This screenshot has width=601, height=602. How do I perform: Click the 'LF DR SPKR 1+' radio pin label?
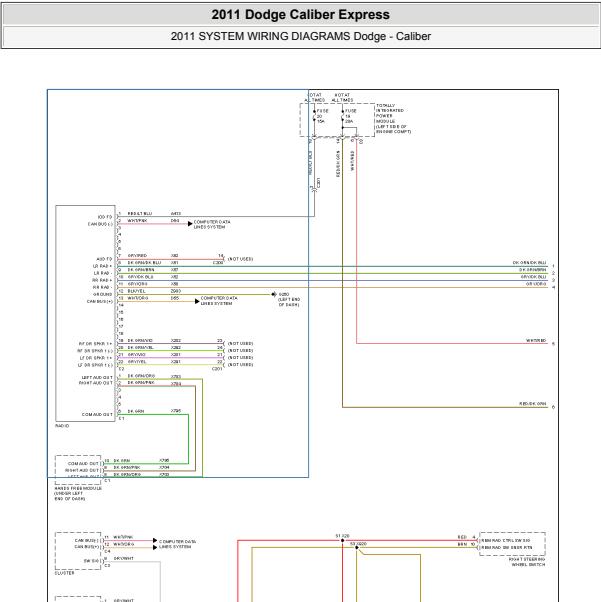[96, 358]
